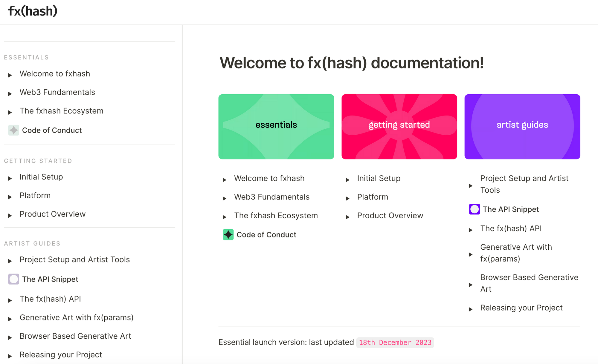This screenshot has height=364, width=598.
Task: Click the green star icon beside Code of Conduct
Action: [228, 235]
